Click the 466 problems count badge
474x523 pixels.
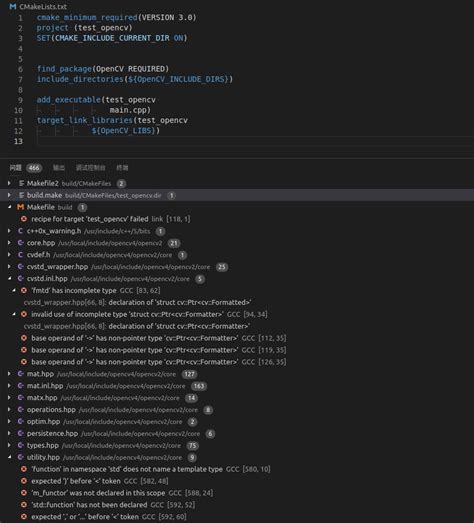(34, 168)
